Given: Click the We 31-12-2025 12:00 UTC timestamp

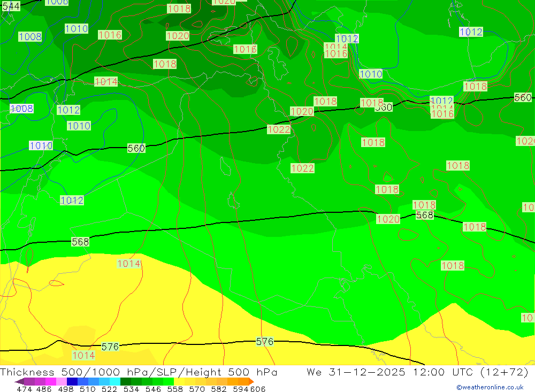Looking at the screenshot, I should click(417, 372).
